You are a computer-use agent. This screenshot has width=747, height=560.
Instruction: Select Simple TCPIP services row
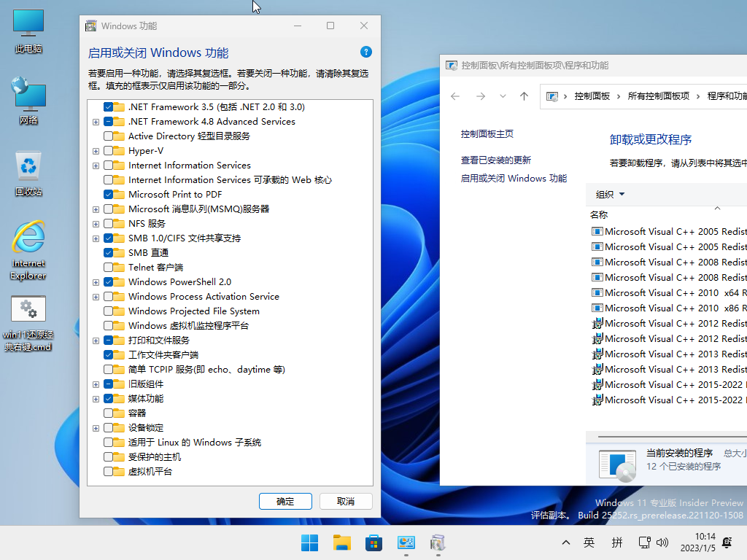point(206,370)
